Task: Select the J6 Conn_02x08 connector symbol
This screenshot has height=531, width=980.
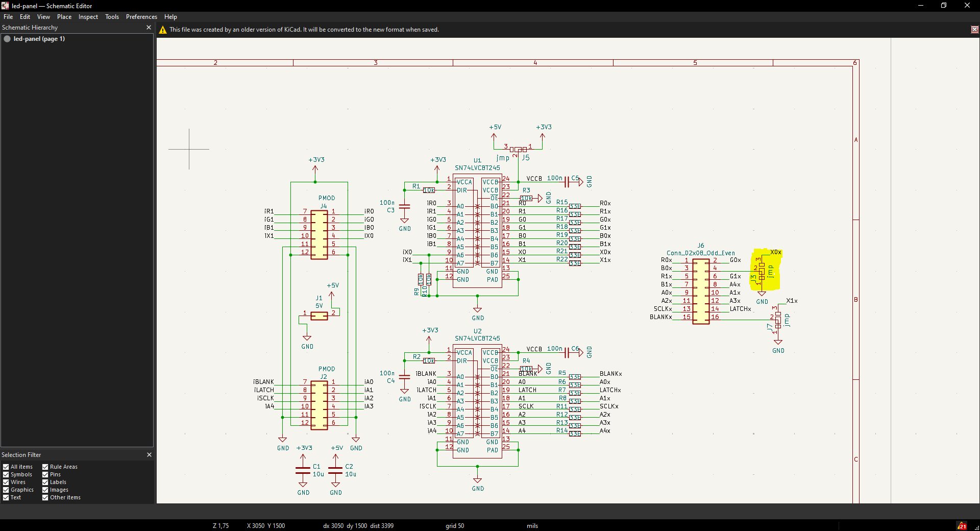Action: (x=701, y=291)
